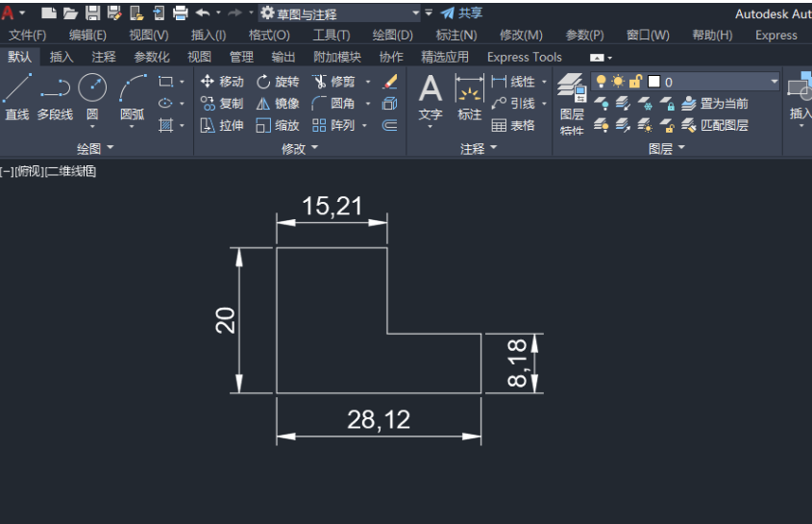Image resolution: width=812 pixels, height=524 pixels.
Task: Activate the Copy (复制) tool
Action: tap(222, 103)
